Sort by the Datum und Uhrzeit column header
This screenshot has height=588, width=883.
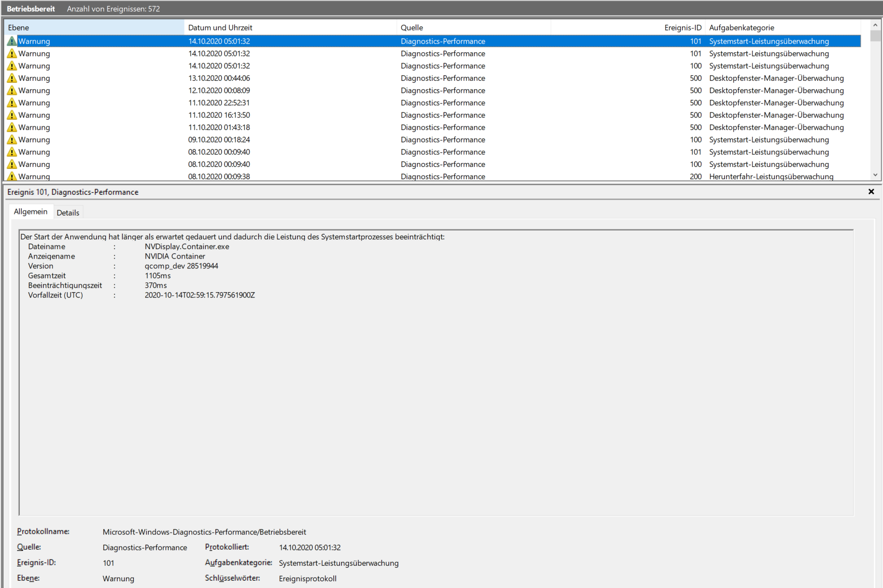(259, 27)
